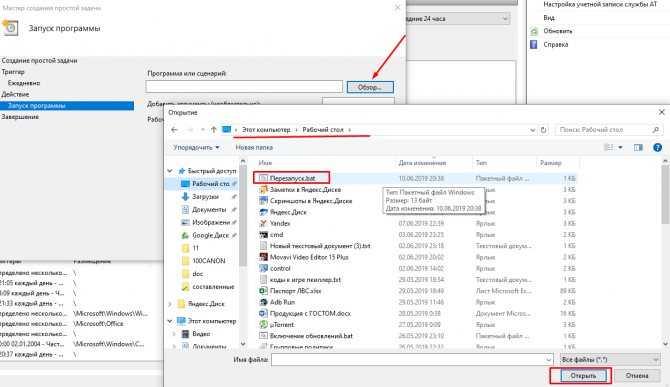
Task: Refresh the folder via address bar refresh icon
Action: coord(544,130)
